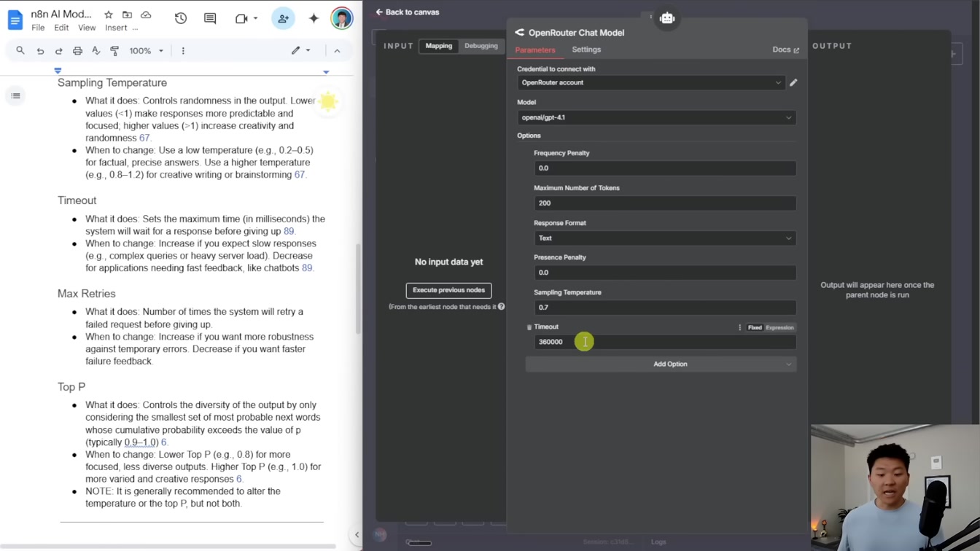
Task: Click the left indent ruler marker
Action: click(58, 71)
